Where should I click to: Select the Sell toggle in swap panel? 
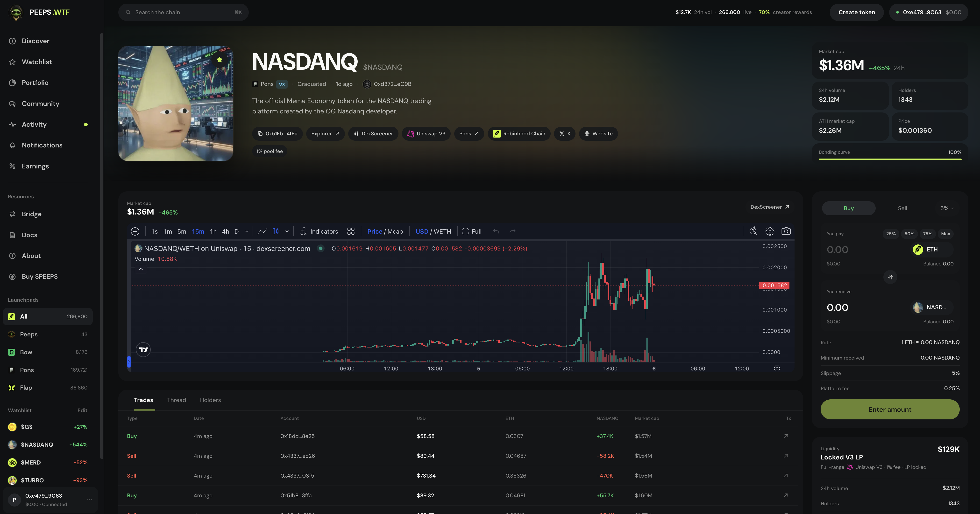coord(902,208)
